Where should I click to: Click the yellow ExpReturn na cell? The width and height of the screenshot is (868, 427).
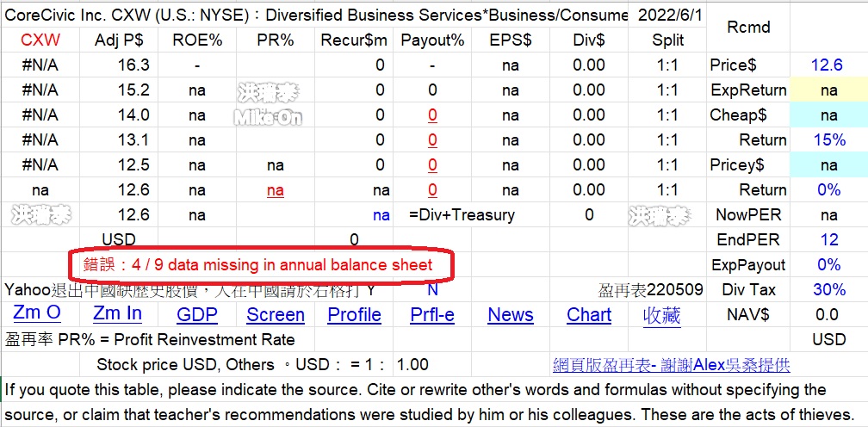click(828, 90)
